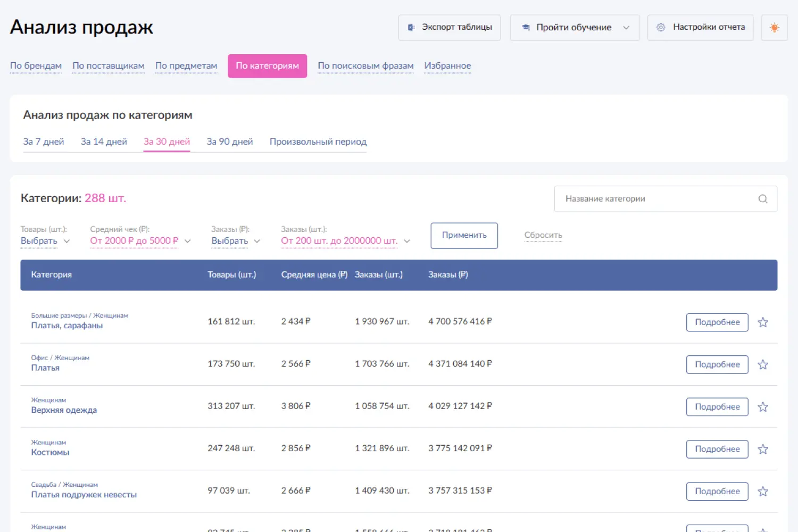The image size is (798, 532).
Task: Open the Платья (Офис) category link
Action: pos(45,368)
